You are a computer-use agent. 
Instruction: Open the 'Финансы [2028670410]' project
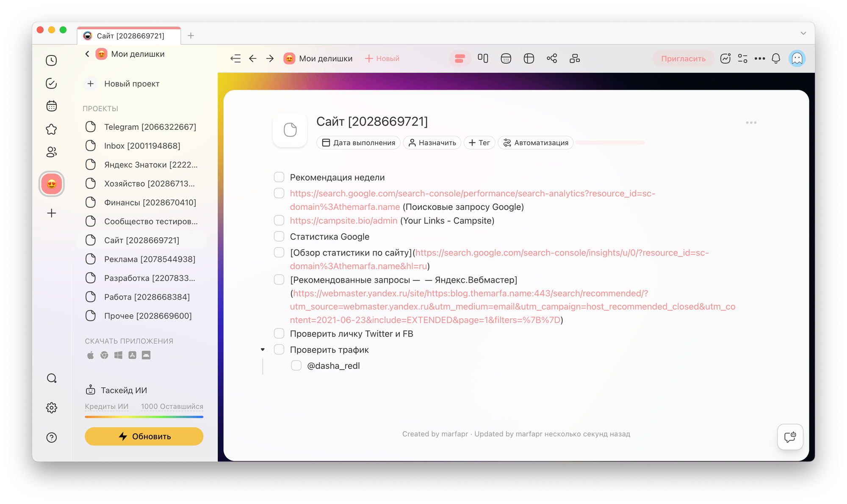[x=150, y=203]
